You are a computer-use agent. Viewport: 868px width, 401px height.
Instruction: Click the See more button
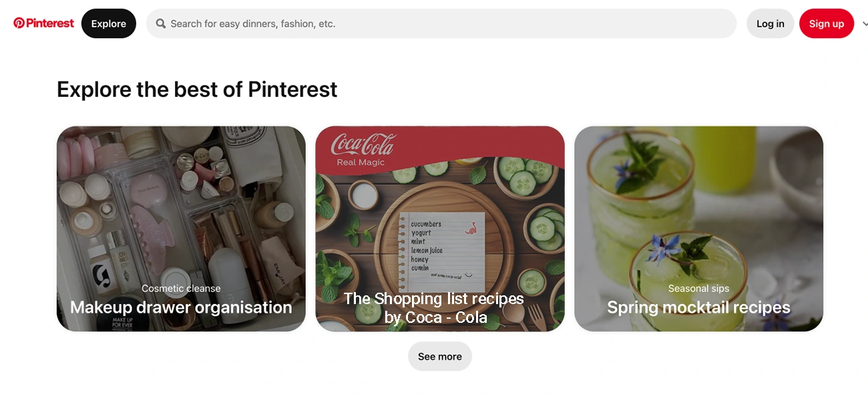(440, 356)
